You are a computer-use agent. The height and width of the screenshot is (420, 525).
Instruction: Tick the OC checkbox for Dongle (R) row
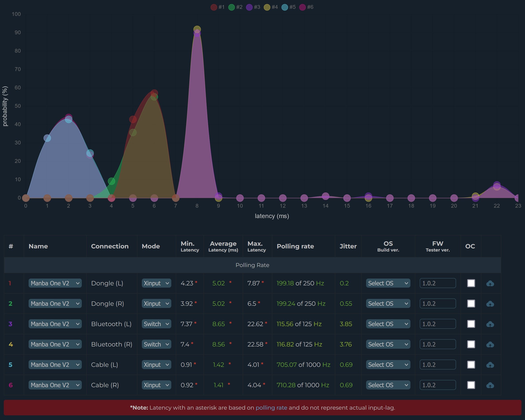pyautogui.click(x=471, y=304)
